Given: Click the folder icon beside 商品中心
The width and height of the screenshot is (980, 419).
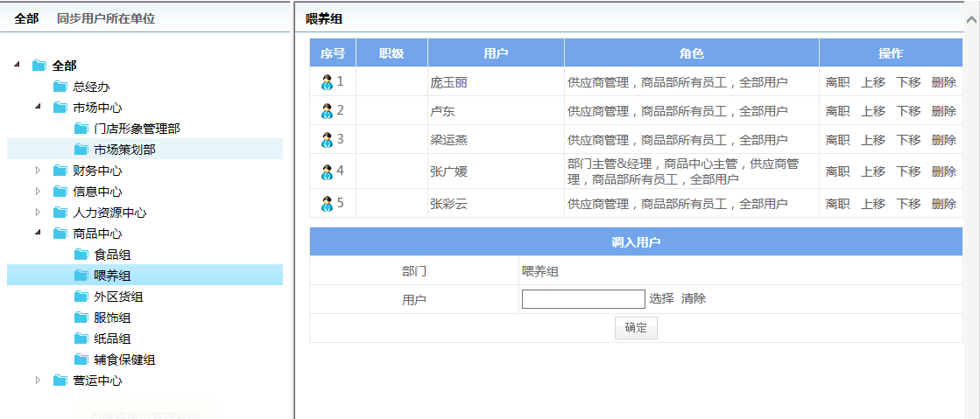Looking at the screenshot, I should [x=60, y=234].
